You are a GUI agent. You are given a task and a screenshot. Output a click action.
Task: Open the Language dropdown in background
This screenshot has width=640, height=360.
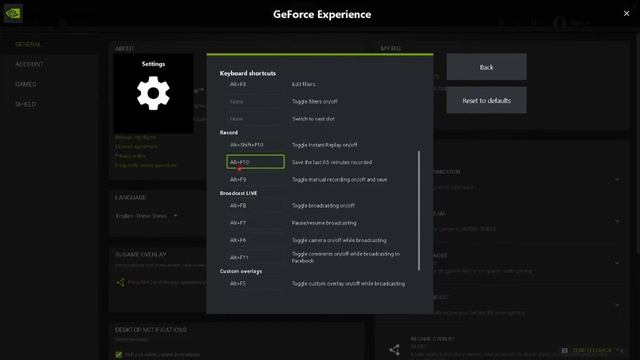click(147, 216)
